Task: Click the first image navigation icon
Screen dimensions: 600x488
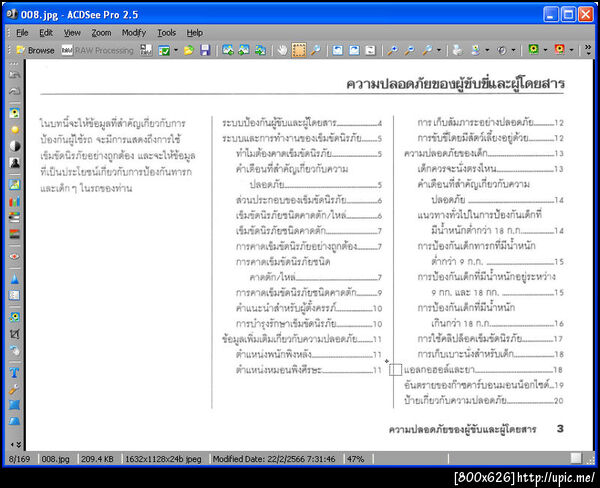Action: click(x=228, y=50)
